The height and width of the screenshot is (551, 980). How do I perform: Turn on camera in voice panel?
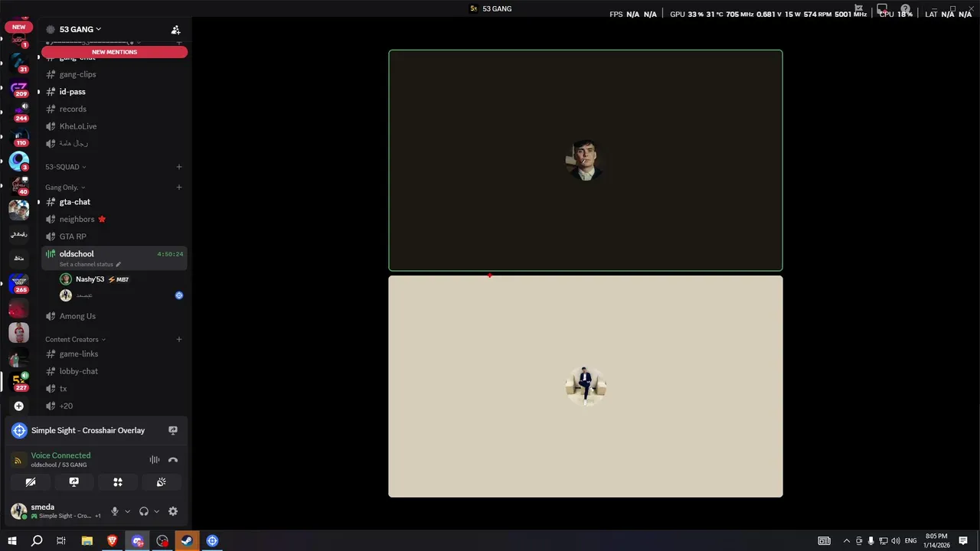[31, 482]
